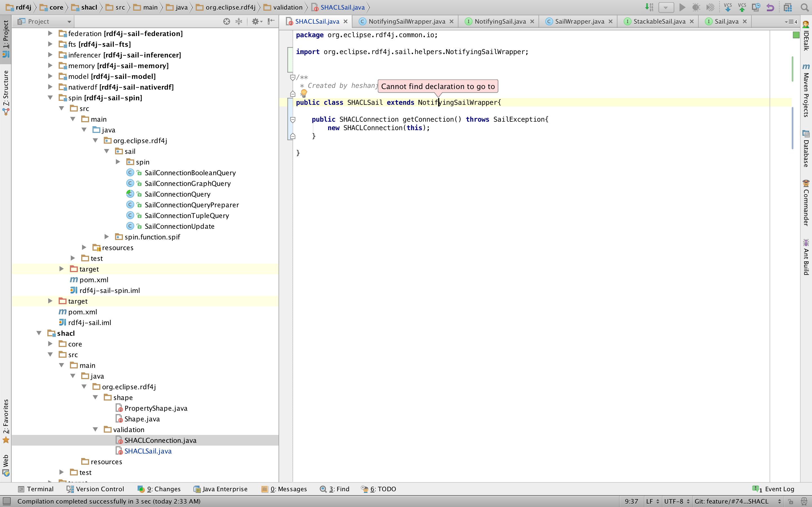Open Search Everywhere magnifier

coord(805,7)
